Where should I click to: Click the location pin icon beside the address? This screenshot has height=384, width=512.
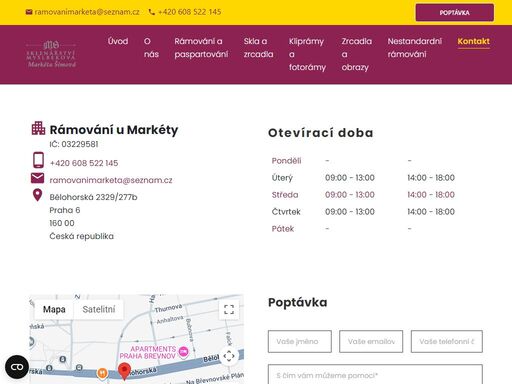(x=38, y=195)
